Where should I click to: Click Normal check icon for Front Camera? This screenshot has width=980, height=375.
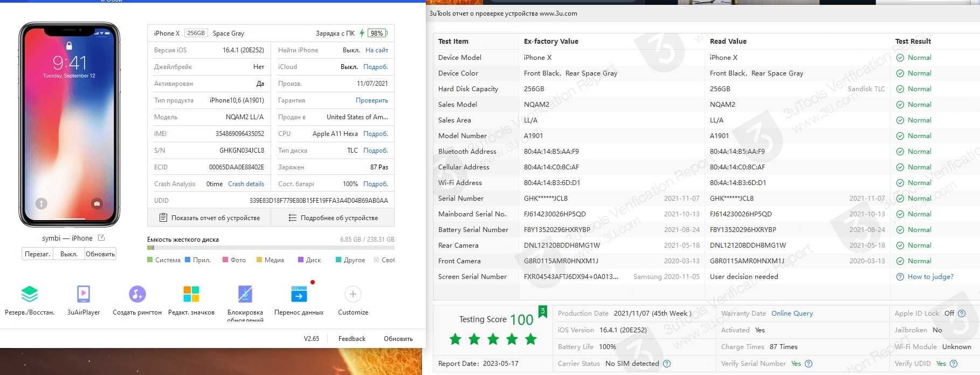[x=900, y=261]
